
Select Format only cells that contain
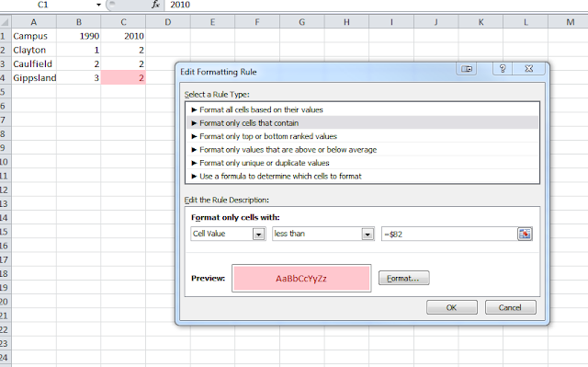[x=363, y=123]
